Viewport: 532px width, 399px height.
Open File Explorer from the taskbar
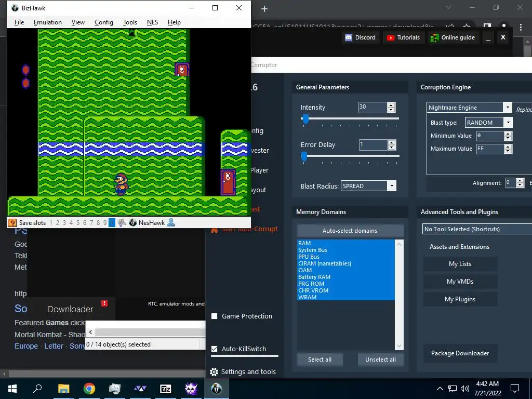pos(63,389)
